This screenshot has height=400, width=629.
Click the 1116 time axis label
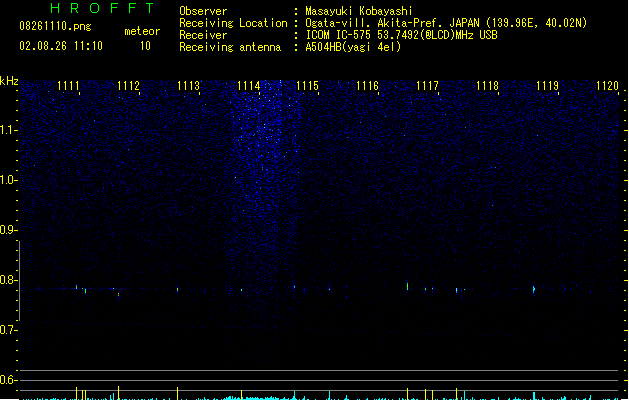[x=367, y=86]
